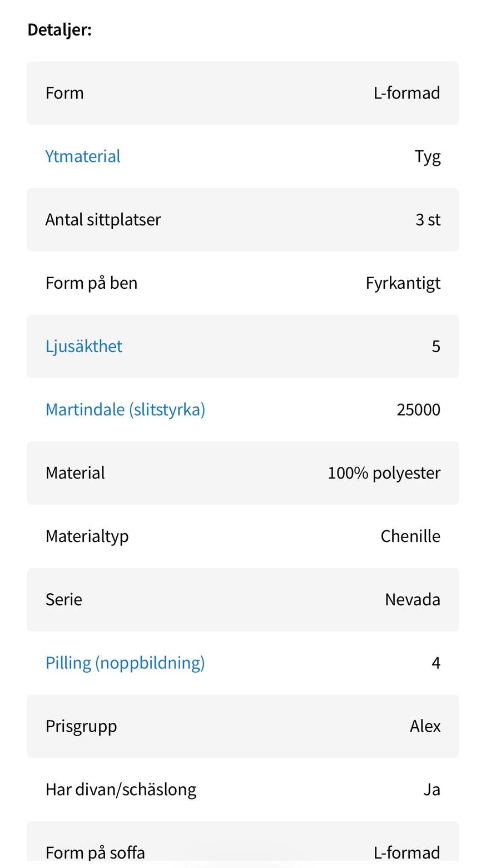Click the 3 st value
This screenshot has height=868, width=486.
tap(428, 220)
